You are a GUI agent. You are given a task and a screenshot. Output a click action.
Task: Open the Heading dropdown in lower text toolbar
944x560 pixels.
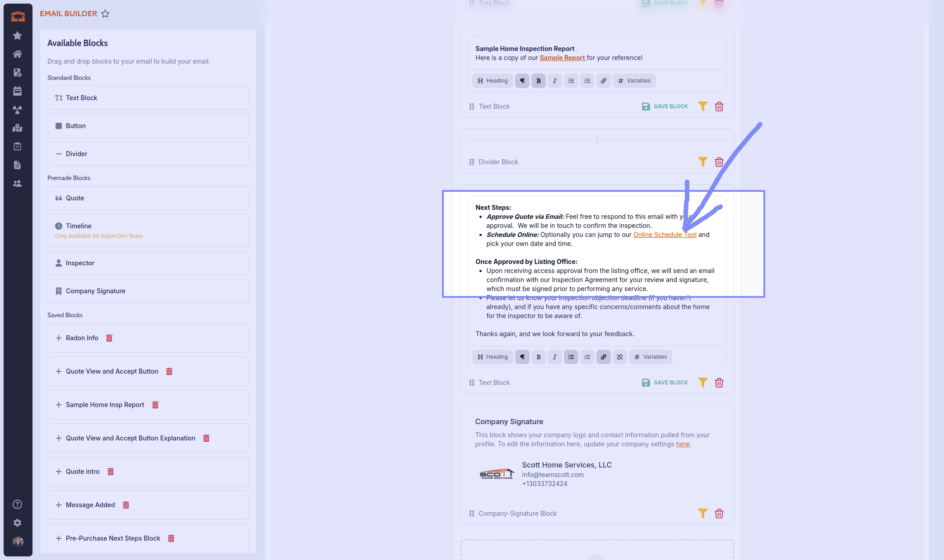tap(493, 357)
